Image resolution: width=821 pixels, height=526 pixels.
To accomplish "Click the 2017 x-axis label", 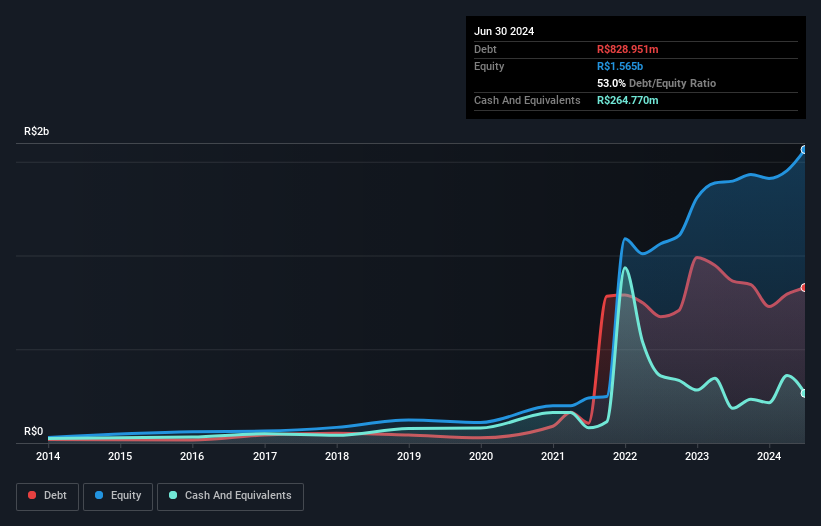I will pyautogui.click(x=265, y=456).
